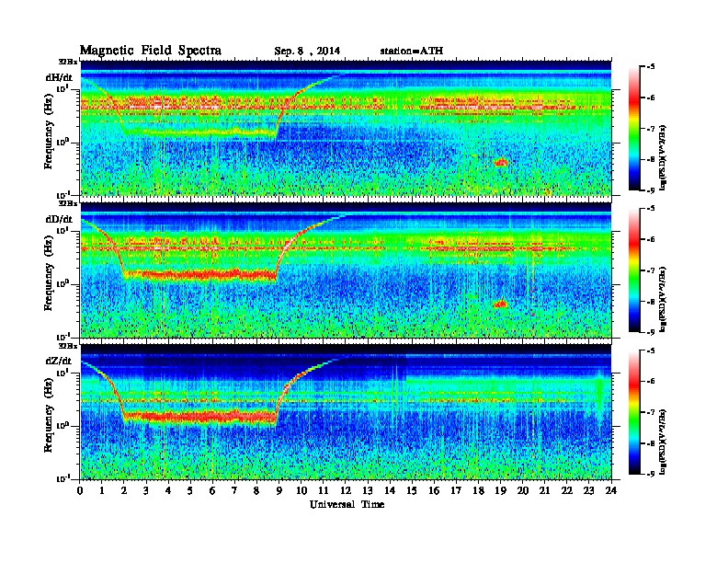Click the hour 10 tick label
Screen dimensions: 728x563
[x=301, y=490]
